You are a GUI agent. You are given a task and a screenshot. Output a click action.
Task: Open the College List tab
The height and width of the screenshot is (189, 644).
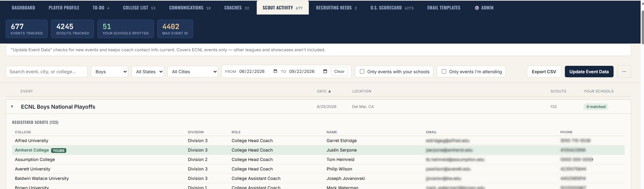click(x=139, y=8)
